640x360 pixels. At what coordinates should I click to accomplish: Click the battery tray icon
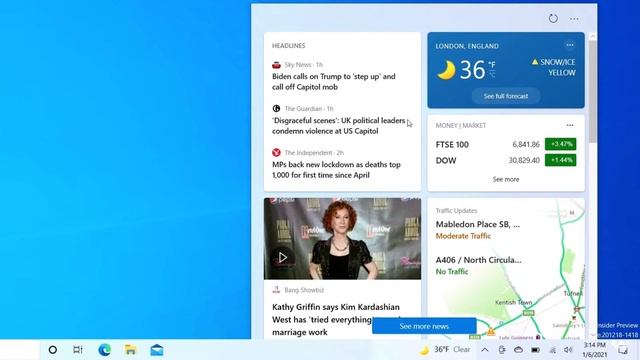(536, 350)
